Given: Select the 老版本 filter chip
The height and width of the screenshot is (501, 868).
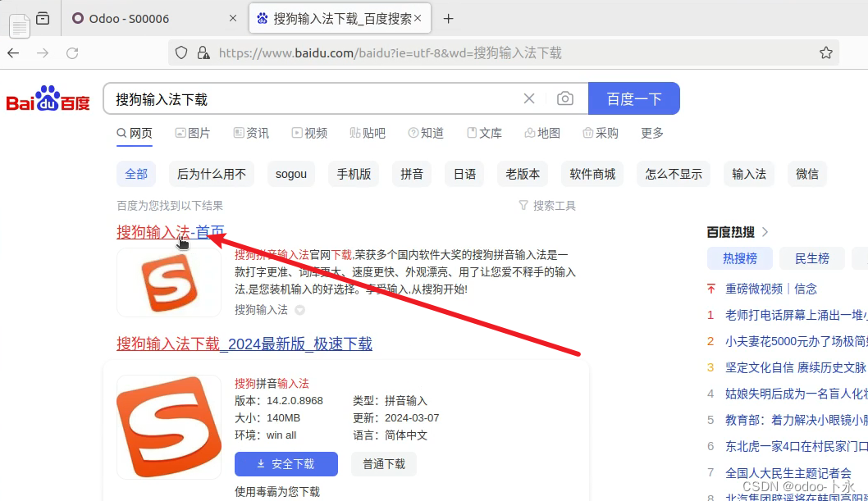Looking at the screenshot, I should pos(523,174).
